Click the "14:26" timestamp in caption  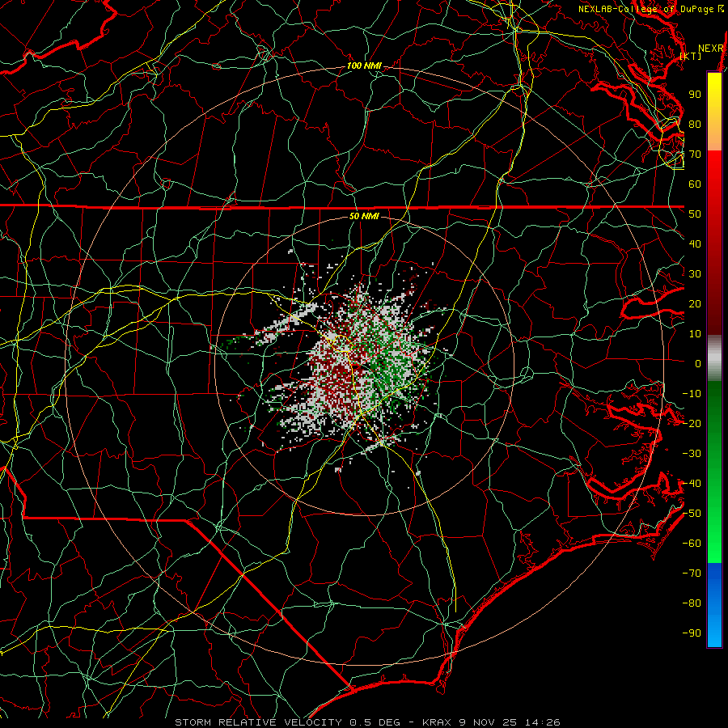tap(543, 722)
